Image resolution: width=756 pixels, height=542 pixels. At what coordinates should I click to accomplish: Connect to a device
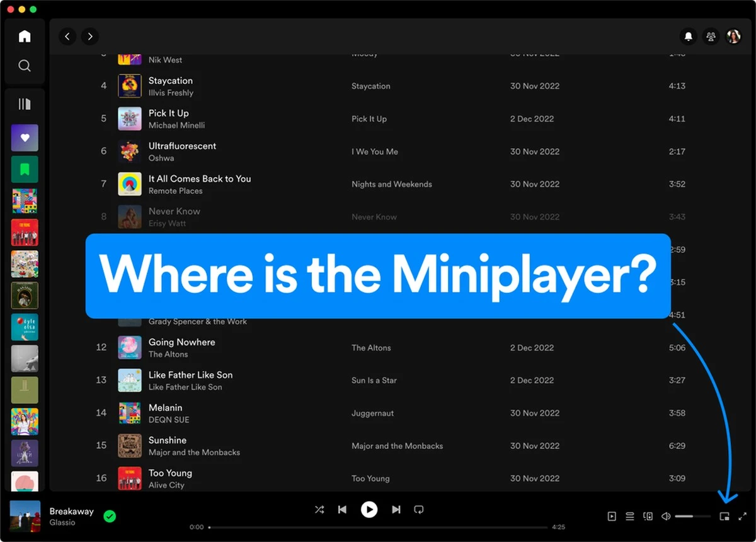648,516
